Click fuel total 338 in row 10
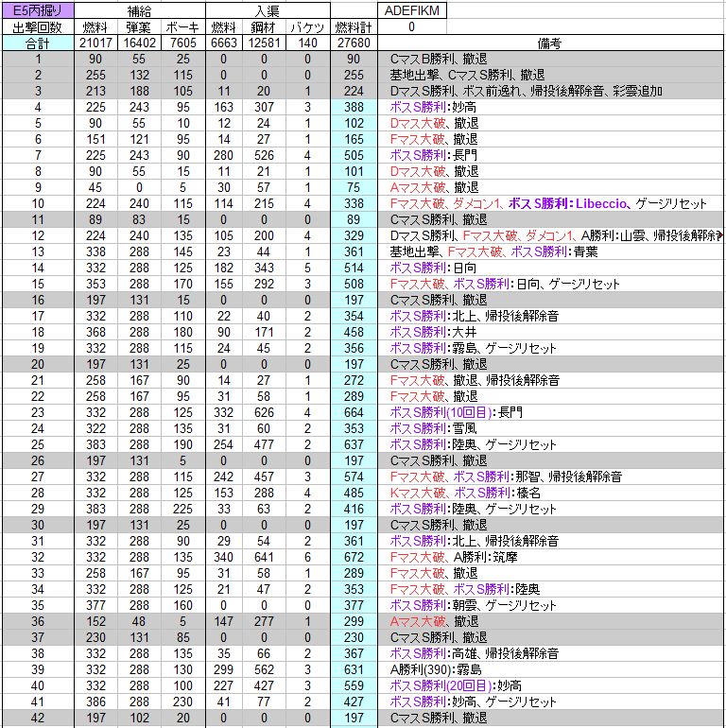Image resolution: width=726 pixels, height=728 pixels. point(354,204)
